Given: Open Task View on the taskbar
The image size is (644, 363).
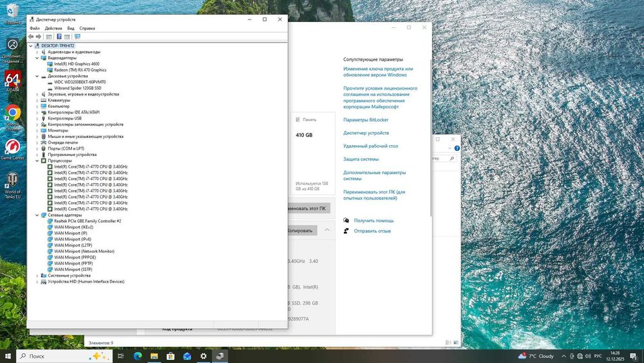Looking at the screenshot, I should click(121, 356).
